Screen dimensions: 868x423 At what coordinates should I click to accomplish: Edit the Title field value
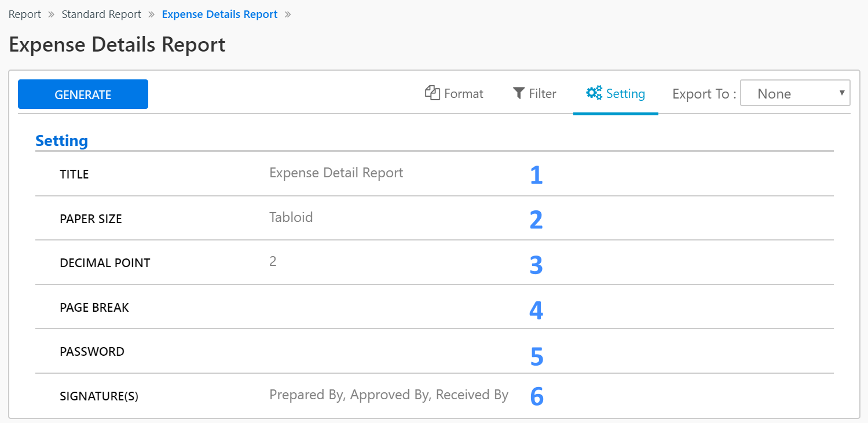pos(336,173)
